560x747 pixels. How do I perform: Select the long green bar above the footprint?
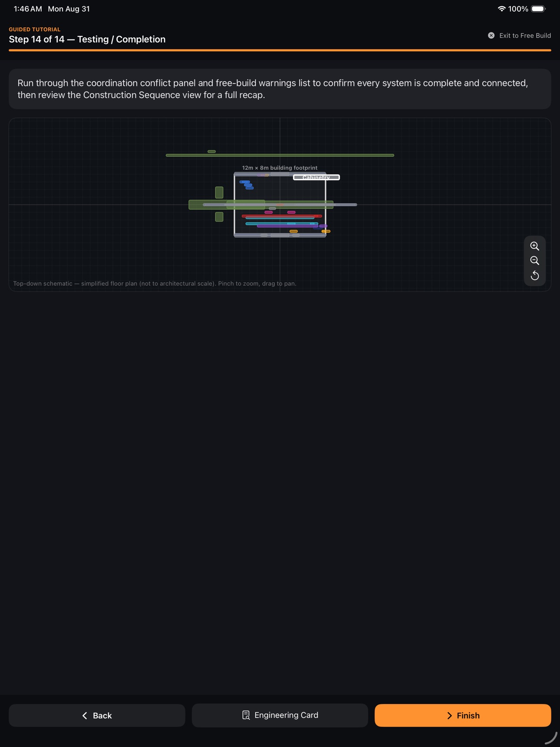pos(280,155)
